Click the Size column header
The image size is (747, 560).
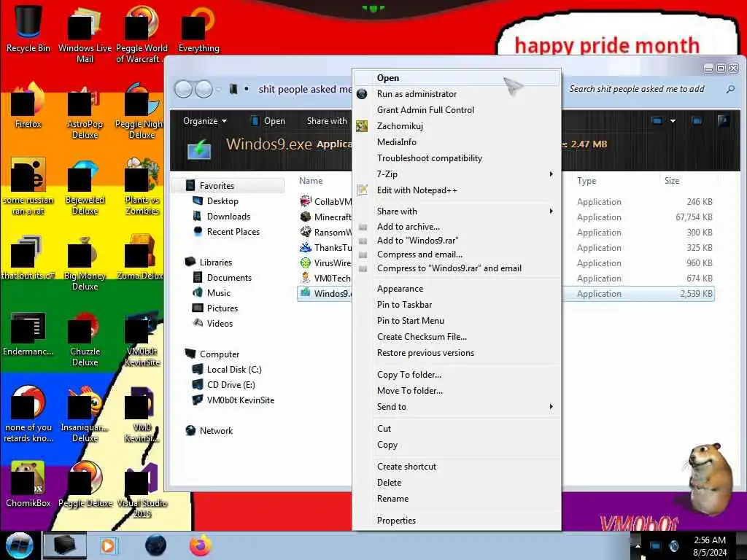(672, 181)
